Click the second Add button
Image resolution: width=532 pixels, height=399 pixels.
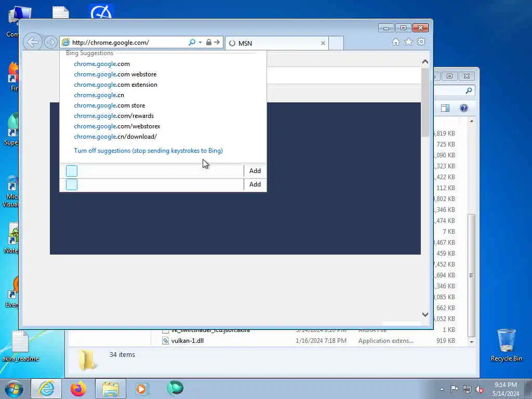point(255,184)
